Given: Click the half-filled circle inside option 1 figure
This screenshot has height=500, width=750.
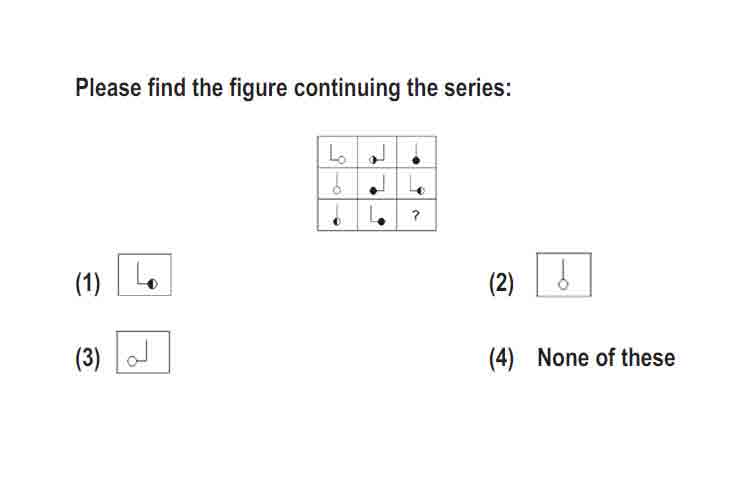Looking at the screenshot, I should coord(153,284).
